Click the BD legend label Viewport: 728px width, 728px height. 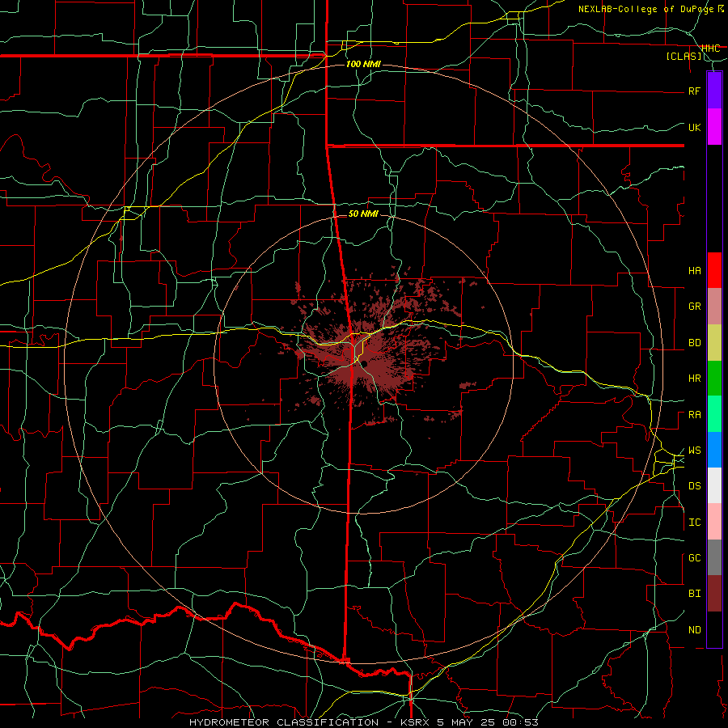click(695, 343)
